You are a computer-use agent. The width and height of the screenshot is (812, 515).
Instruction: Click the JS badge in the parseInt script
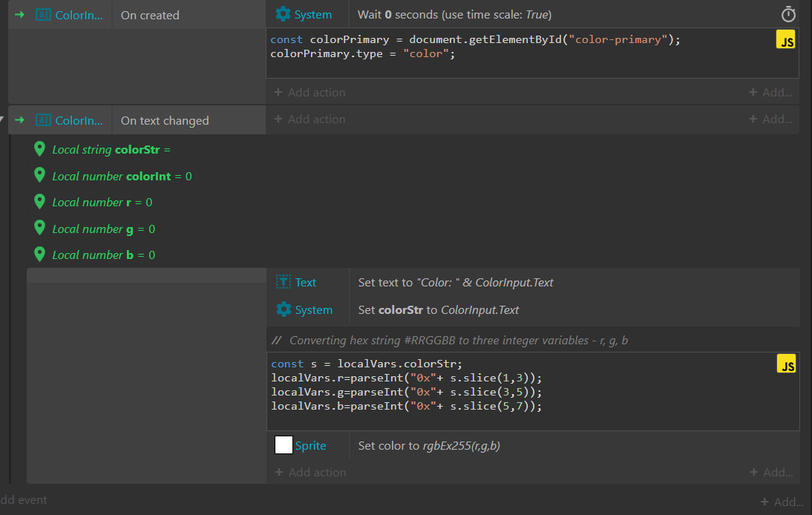point(785,364)
